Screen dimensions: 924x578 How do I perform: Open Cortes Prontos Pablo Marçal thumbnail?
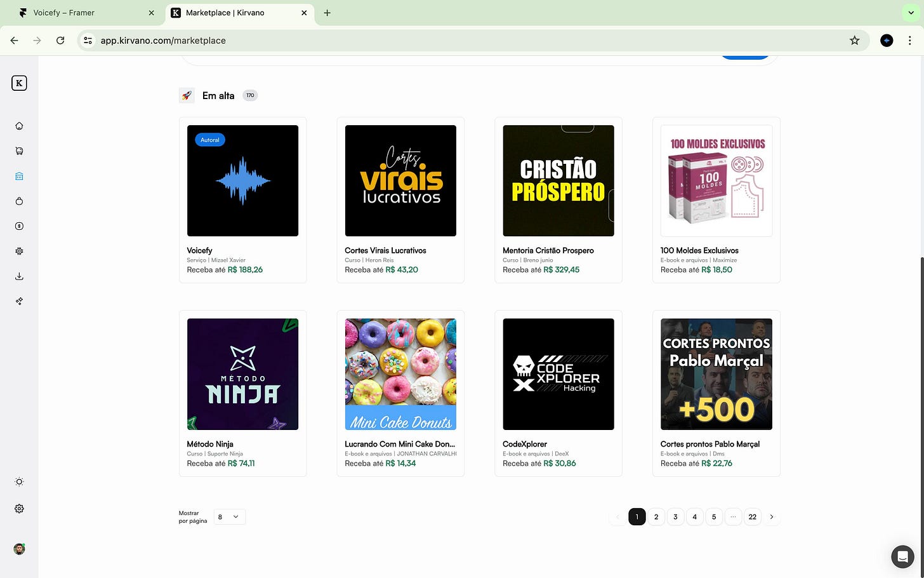coord(716,374)
